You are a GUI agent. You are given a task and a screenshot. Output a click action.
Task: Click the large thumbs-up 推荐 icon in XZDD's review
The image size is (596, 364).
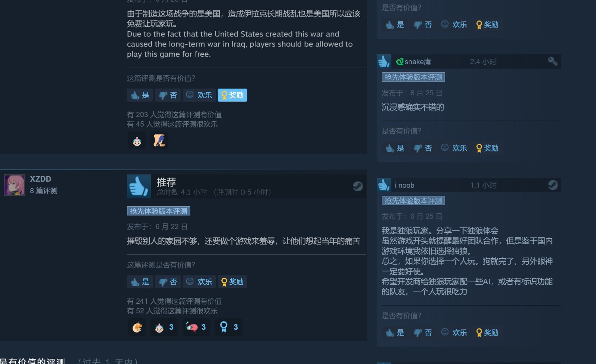point(139,186)
